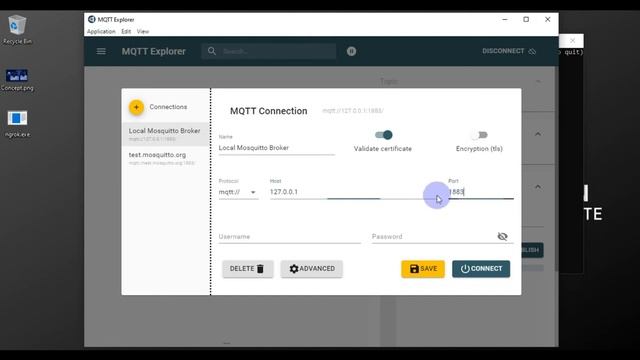Open the Application menu

point(101,31)
